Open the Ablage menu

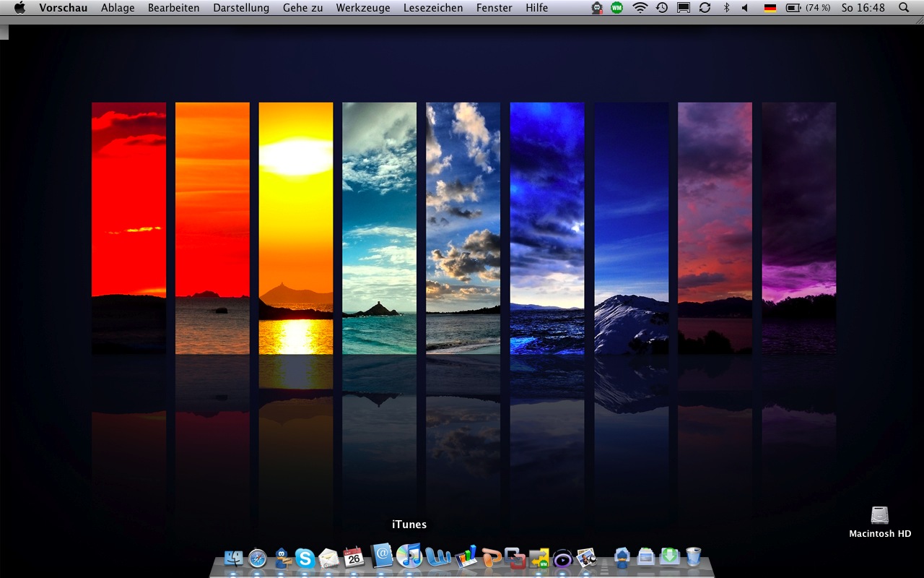118,8
